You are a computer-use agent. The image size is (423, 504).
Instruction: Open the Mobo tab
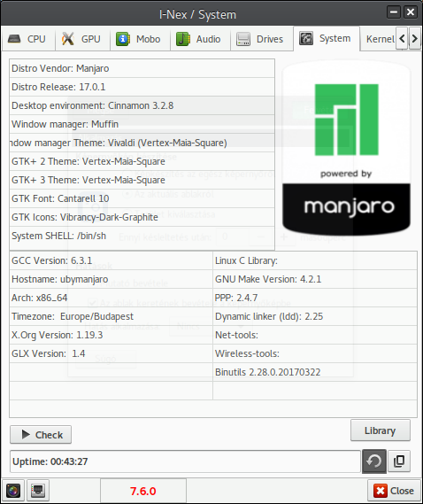click(140, 39)
